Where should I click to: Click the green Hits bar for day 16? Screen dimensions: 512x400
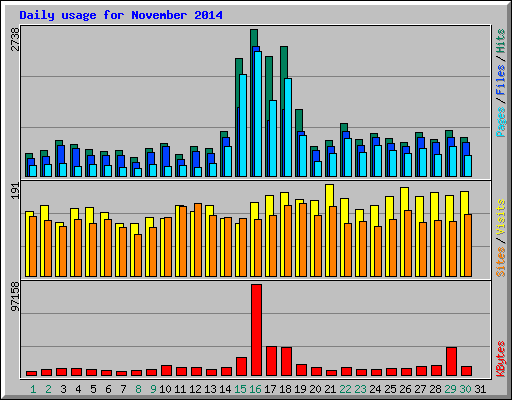coord(254,38)
